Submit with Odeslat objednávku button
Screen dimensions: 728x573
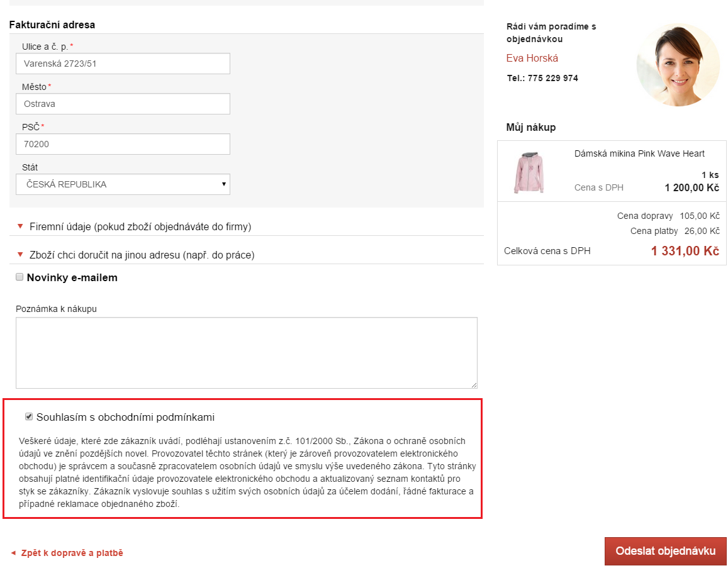(665, 551)
